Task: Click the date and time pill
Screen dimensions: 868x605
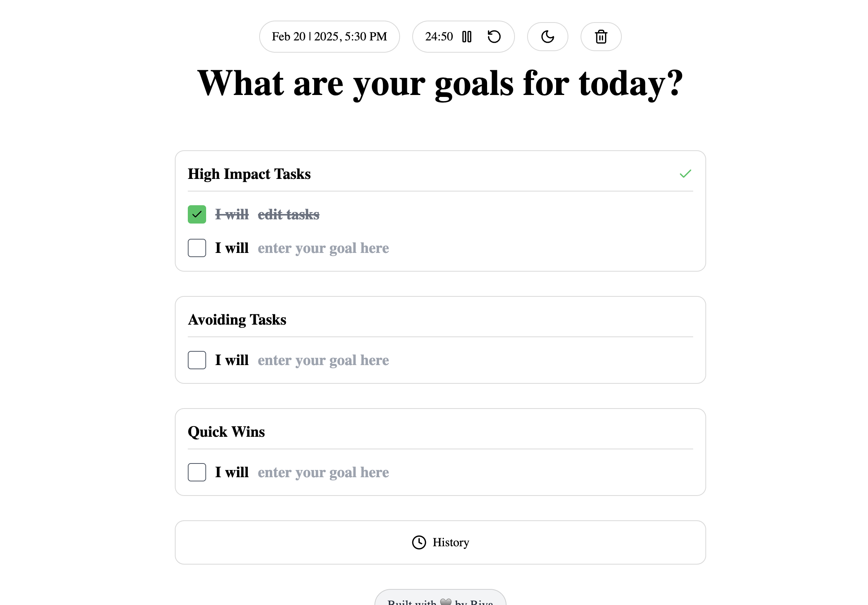Action: [329, 37]
